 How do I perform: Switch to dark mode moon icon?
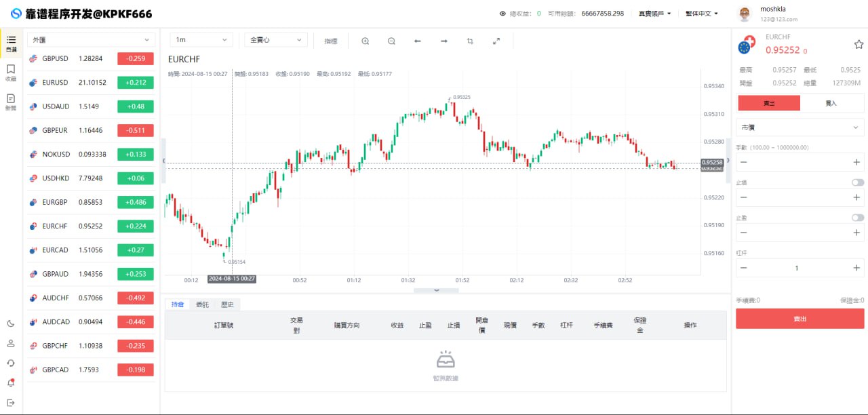coord(11,323)
